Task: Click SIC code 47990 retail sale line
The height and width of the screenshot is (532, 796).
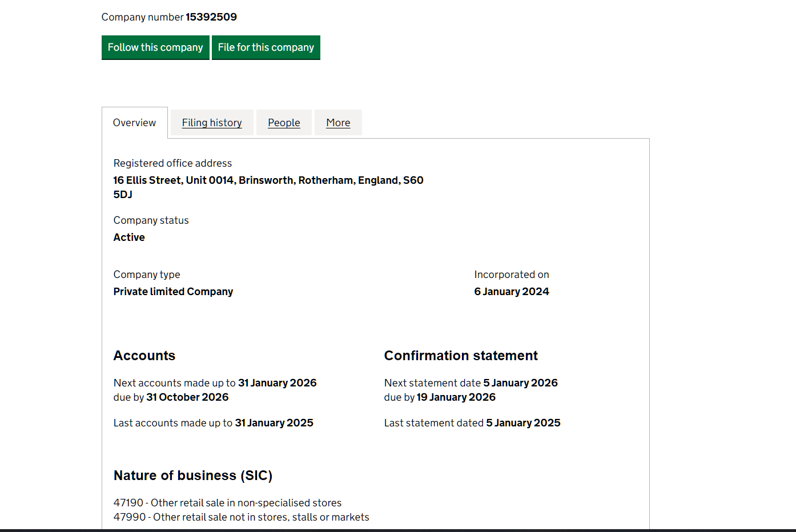Action: 241,517
